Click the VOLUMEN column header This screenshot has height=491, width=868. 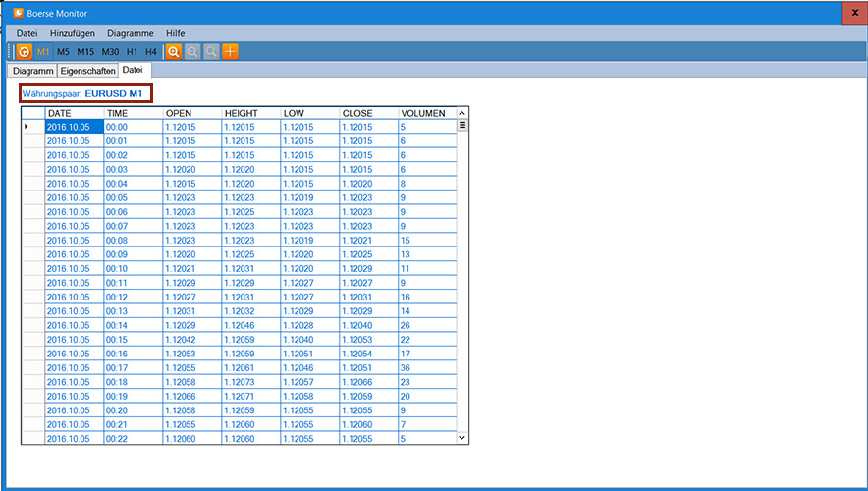point(427,113)
